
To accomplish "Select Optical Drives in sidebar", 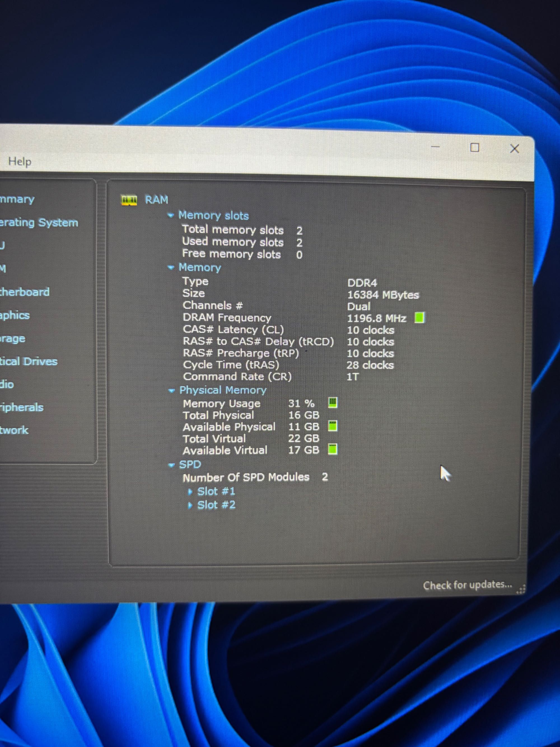I will (29, 361).
